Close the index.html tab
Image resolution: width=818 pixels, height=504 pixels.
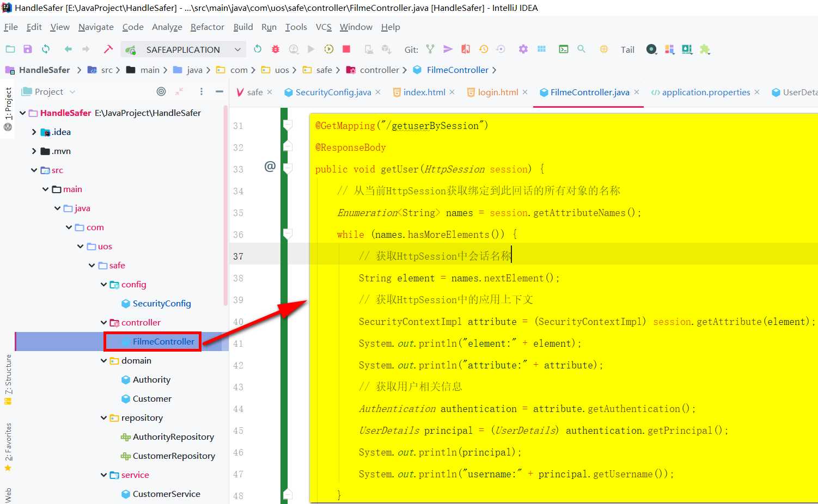point(452,92)
